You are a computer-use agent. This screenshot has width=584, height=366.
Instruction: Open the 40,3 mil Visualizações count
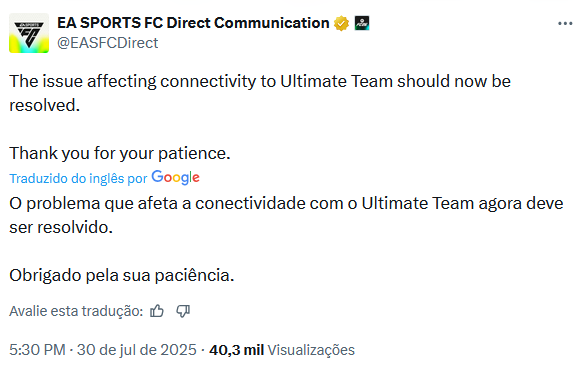tap(282, 350)
